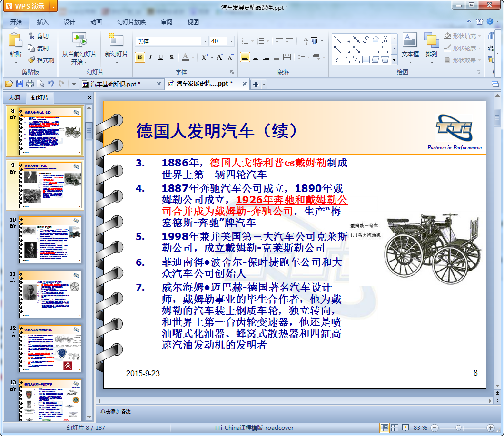Toggle underline formatting button

click(x=161, y=58)
